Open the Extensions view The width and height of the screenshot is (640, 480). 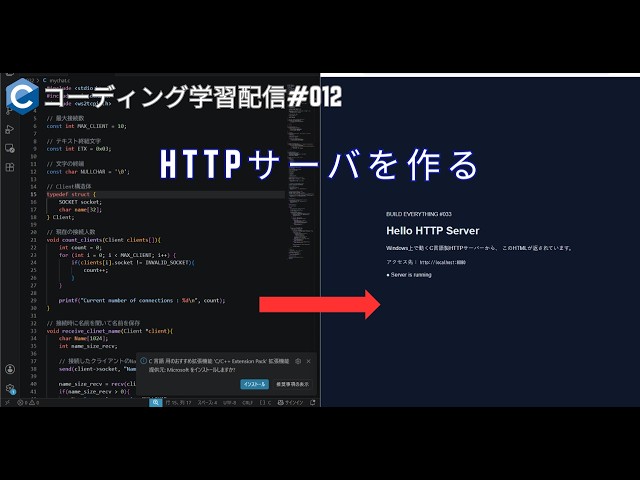click(x=10, y=167)
